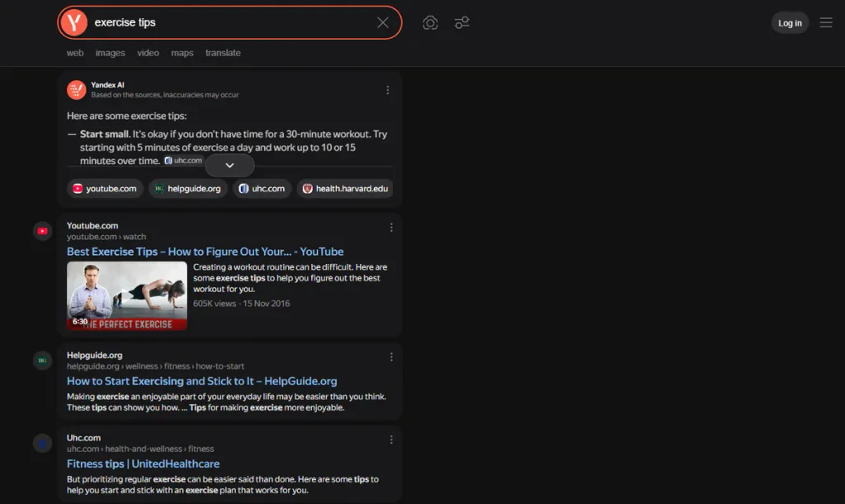The width and height of the screenshot is (845, 504).
Task: Click the helpguide.org wellness fitness breadcrumb
Action: [155, 366]
